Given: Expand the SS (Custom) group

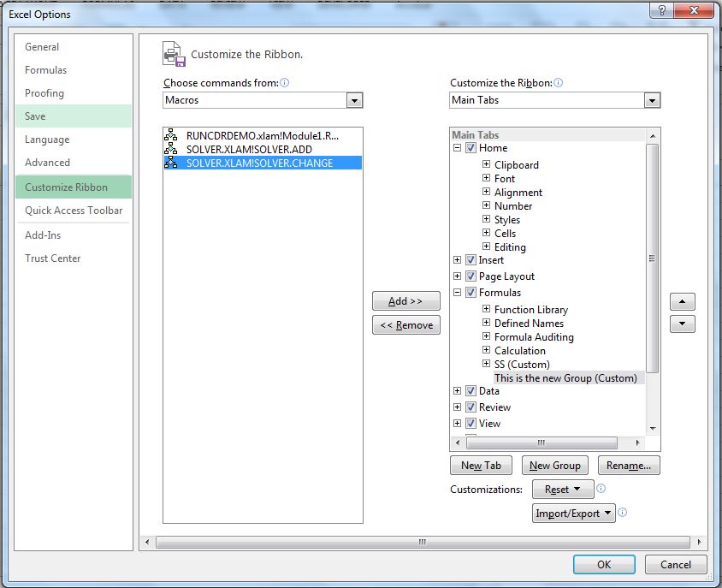Looking at the screenshot, I should pyautogui.click(x=486, y=364).
